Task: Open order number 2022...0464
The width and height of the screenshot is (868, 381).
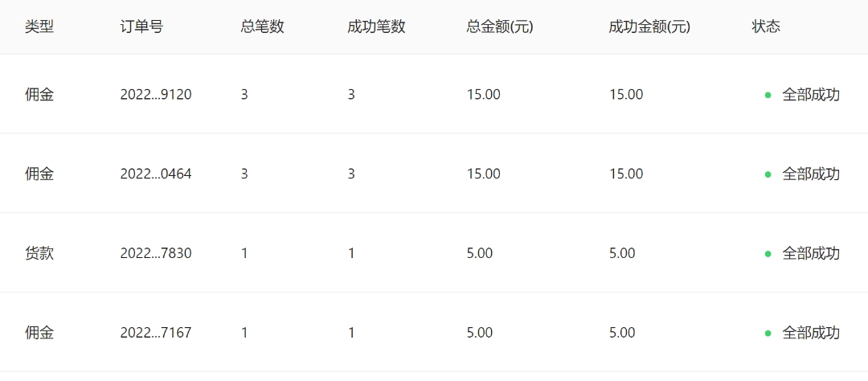Action: pyautogui.click(x=156, y=174)
